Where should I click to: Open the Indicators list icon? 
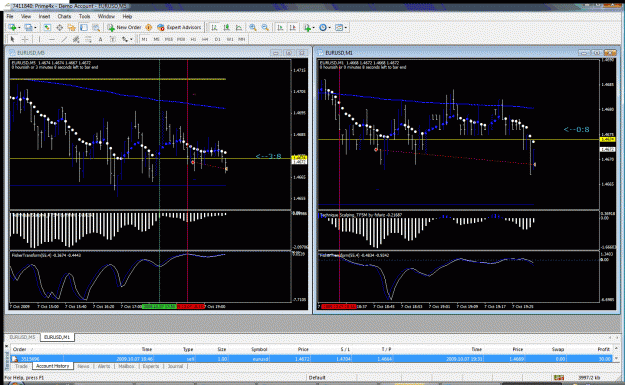coord(307,28)
